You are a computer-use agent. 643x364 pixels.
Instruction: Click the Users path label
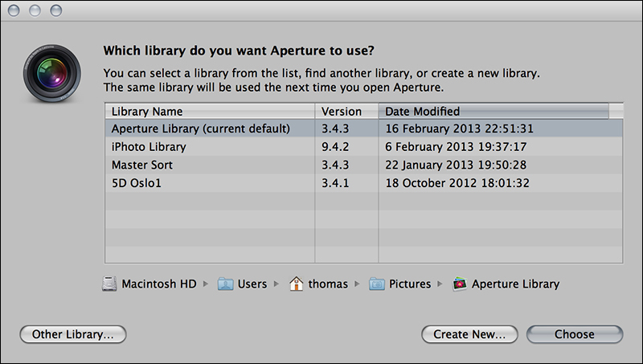[252, 284]
